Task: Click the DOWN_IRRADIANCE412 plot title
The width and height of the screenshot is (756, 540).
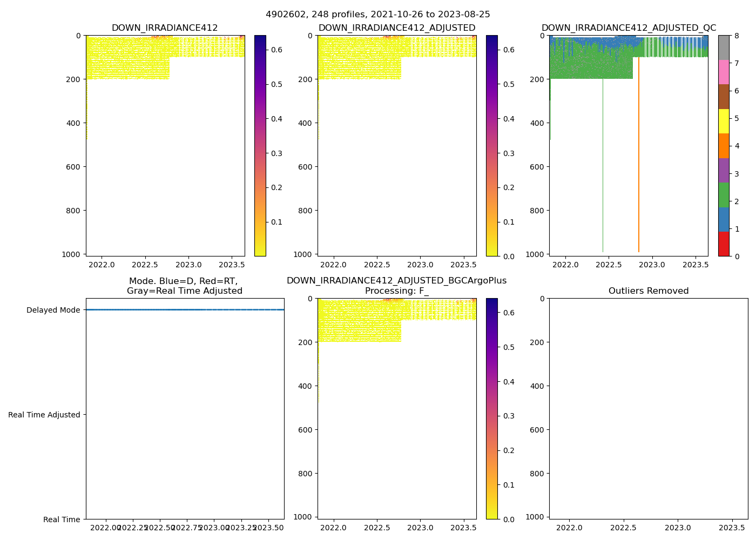Action: [x=165, y=28]
